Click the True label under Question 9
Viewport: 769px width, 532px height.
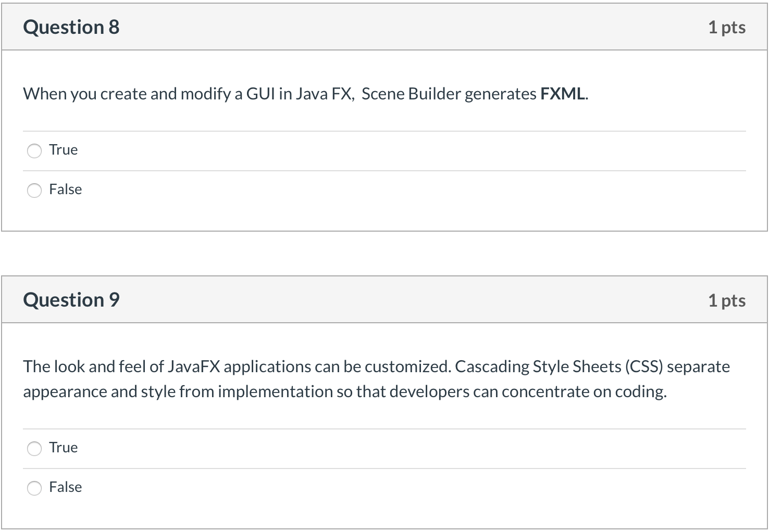click(x=63, y=447)
